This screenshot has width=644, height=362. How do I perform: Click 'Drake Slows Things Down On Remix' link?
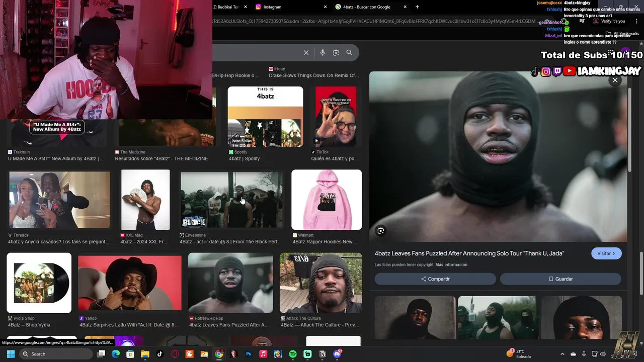click(x=314, y=75)
